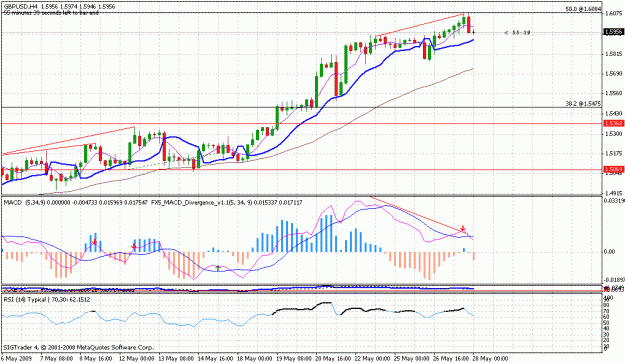Select the GBPUSD,H4 chart title text

(20, 8)
